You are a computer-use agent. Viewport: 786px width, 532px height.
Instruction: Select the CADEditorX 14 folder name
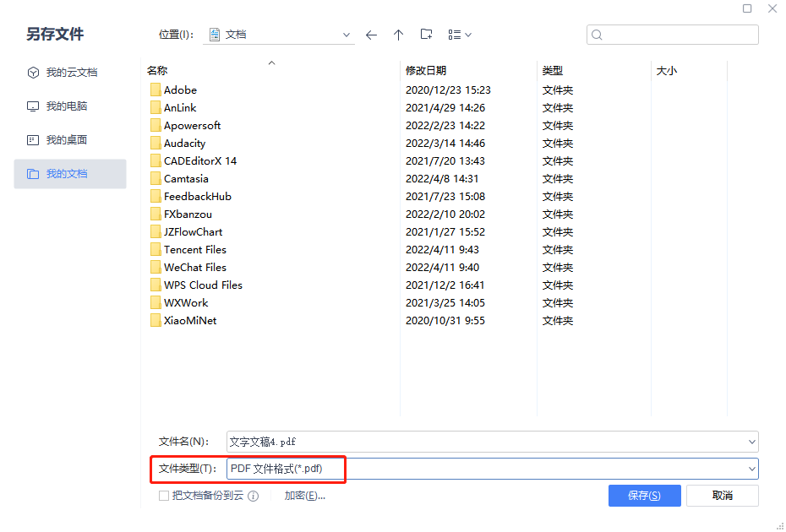[x=200, y=160]
